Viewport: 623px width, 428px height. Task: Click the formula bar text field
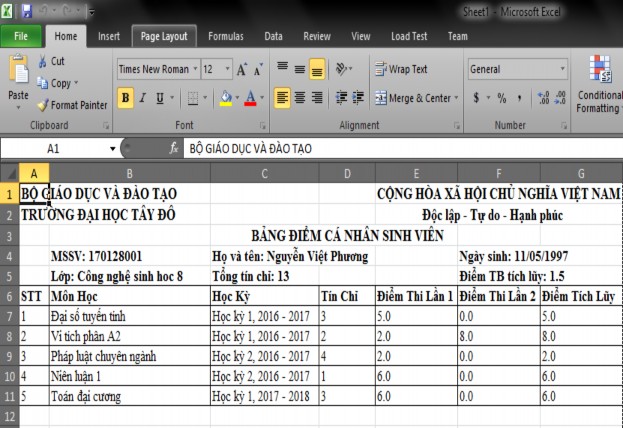click(403, 149)
